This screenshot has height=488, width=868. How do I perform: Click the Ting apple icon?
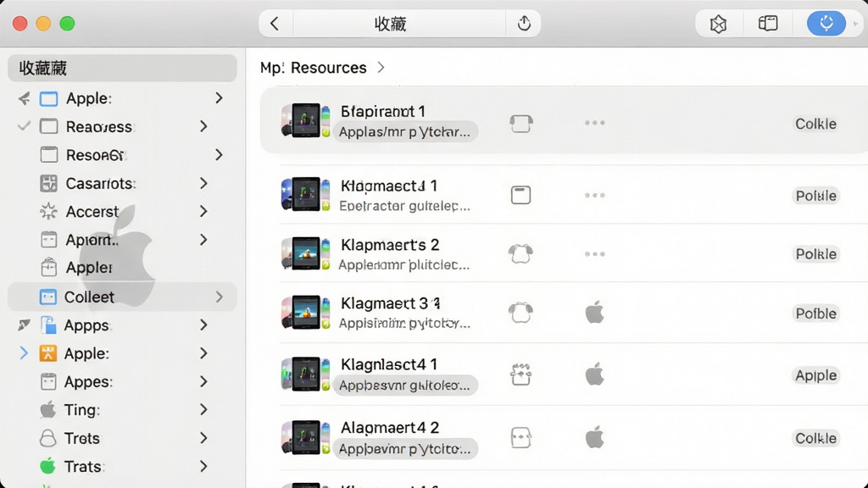click(48, 409)
